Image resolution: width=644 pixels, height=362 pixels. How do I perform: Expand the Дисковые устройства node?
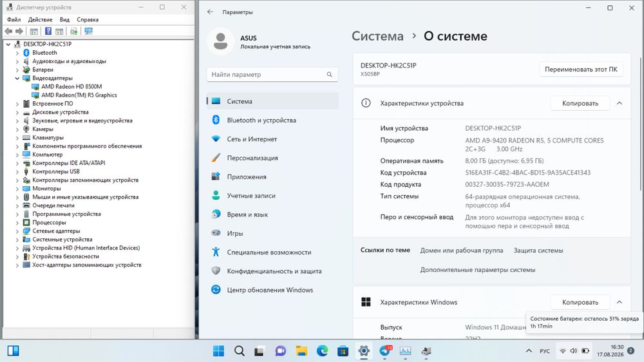click(17, 112)
